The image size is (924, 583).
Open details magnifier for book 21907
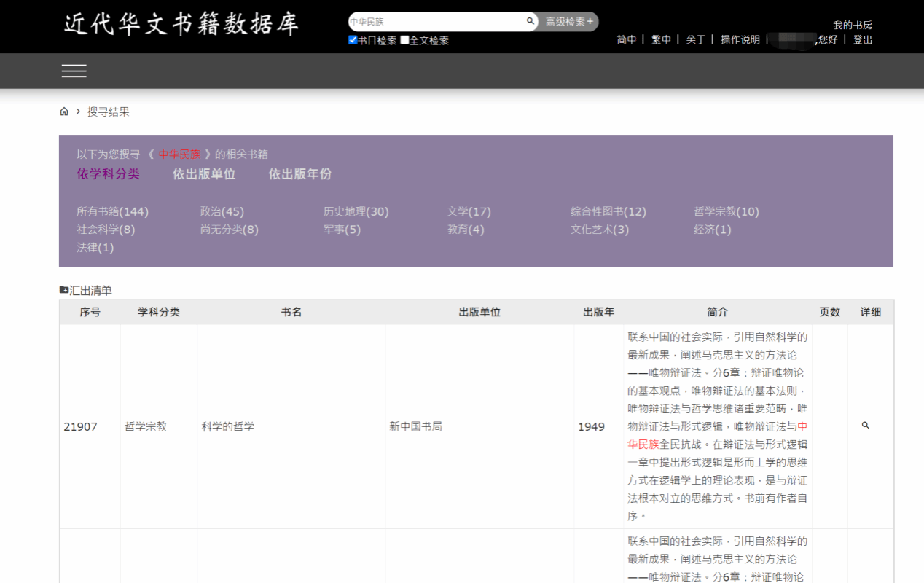866,426
